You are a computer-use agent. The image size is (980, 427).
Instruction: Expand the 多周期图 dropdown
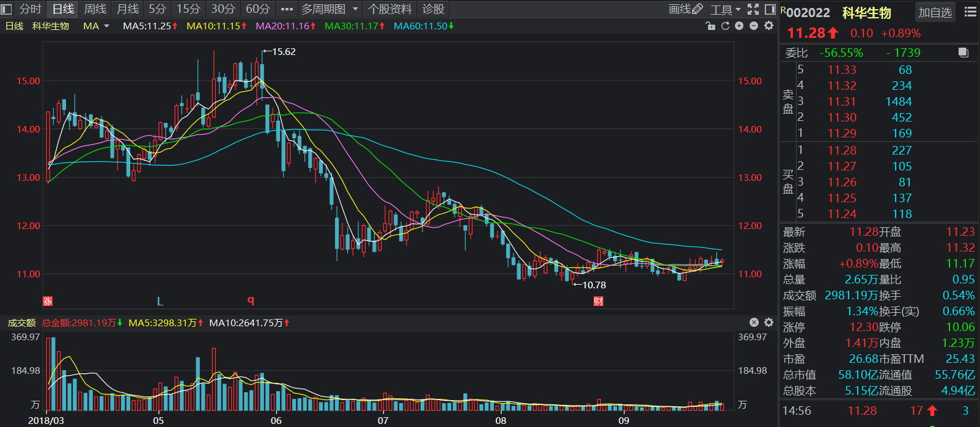(x=330, y=9)
